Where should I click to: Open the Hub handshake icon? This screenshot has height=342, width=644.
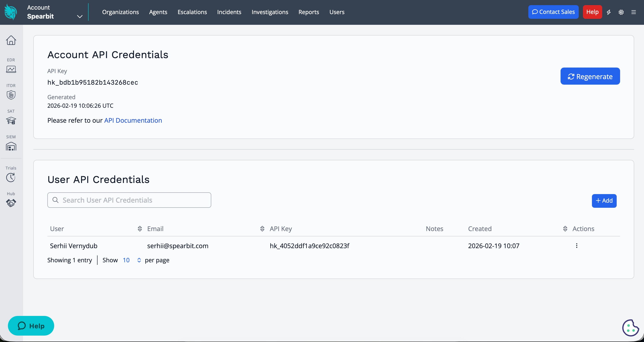coord(11,203)
